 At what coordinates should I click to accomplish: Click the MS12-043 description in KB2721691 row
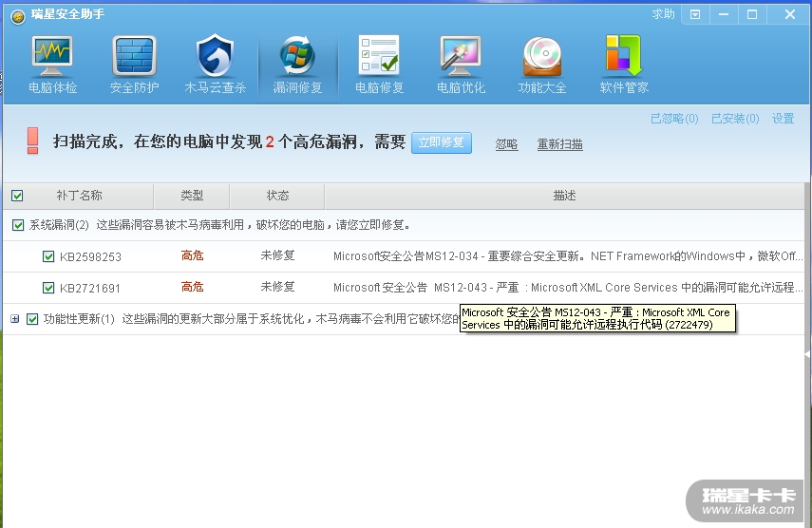click(x=568, y=288)
